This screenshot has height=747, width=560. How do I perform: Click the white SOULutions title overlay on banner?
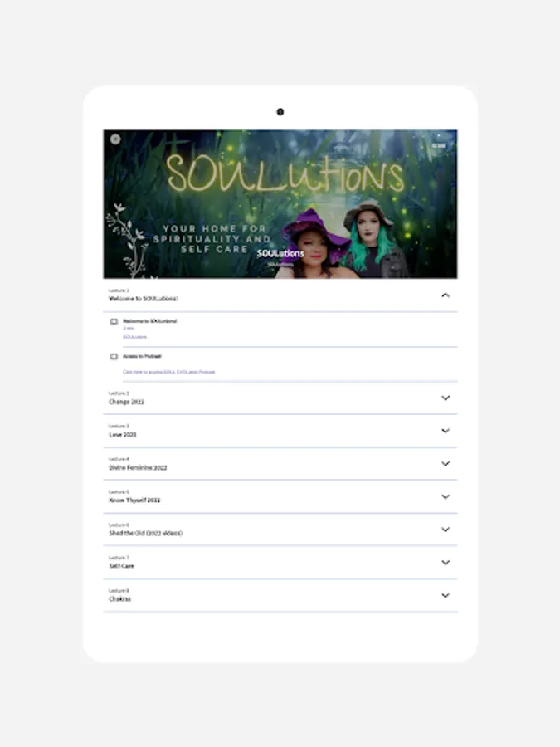280,253
